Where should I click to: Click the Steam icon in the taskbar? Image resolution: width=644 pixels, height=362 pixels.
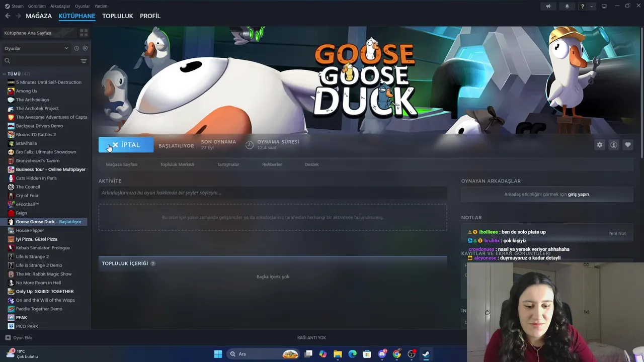pos(426,354)
